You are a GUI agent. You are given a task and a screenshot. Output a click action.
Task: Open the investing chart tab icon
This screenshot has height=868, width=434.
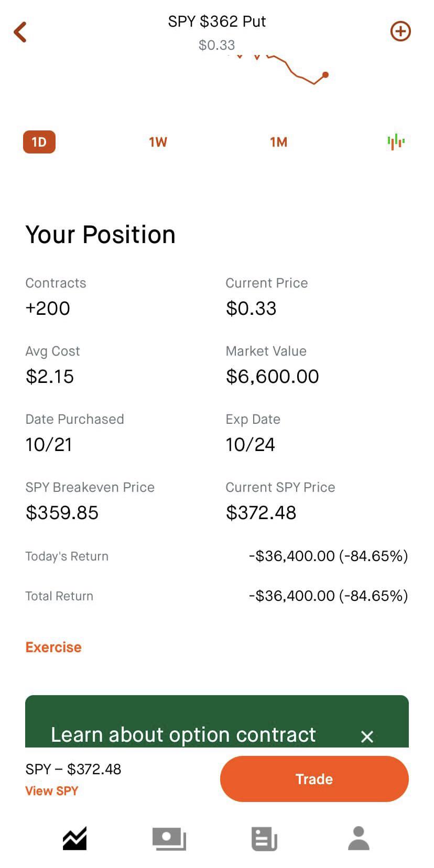[x=74, y=838]
